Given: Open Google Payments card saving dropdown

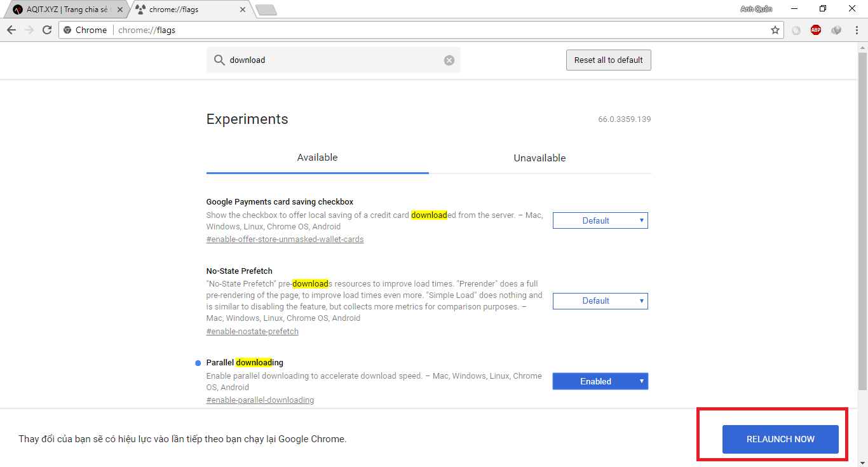Looking at the screenshot, I should point(600,220).
